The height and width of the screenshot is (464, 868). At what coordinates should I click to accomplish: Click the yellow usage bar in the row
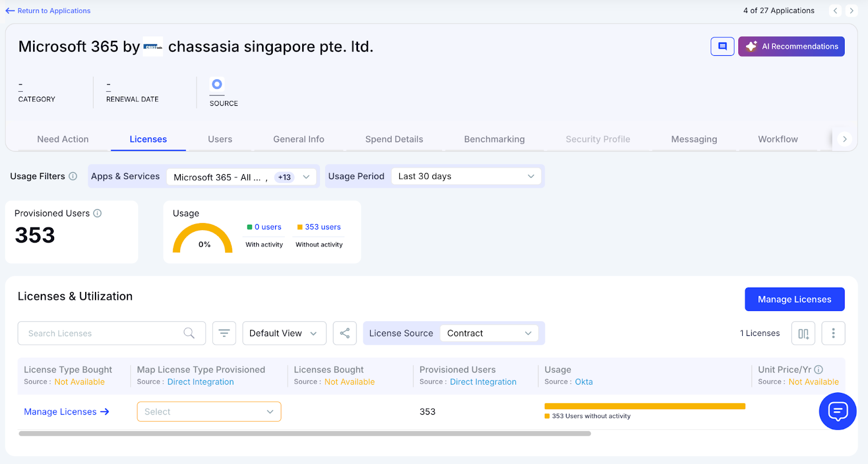click(x=644, y=406)
